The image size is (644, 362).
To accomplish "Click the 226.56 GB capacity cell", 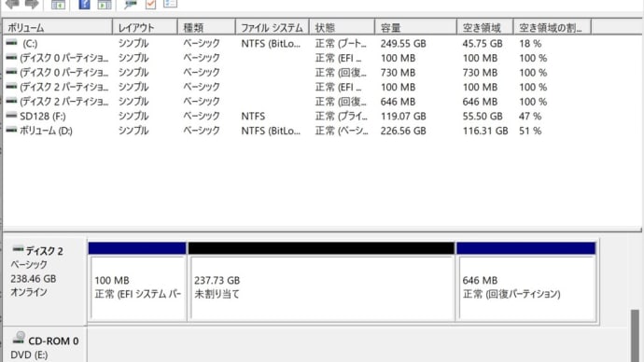I will [x=403, y=131].
